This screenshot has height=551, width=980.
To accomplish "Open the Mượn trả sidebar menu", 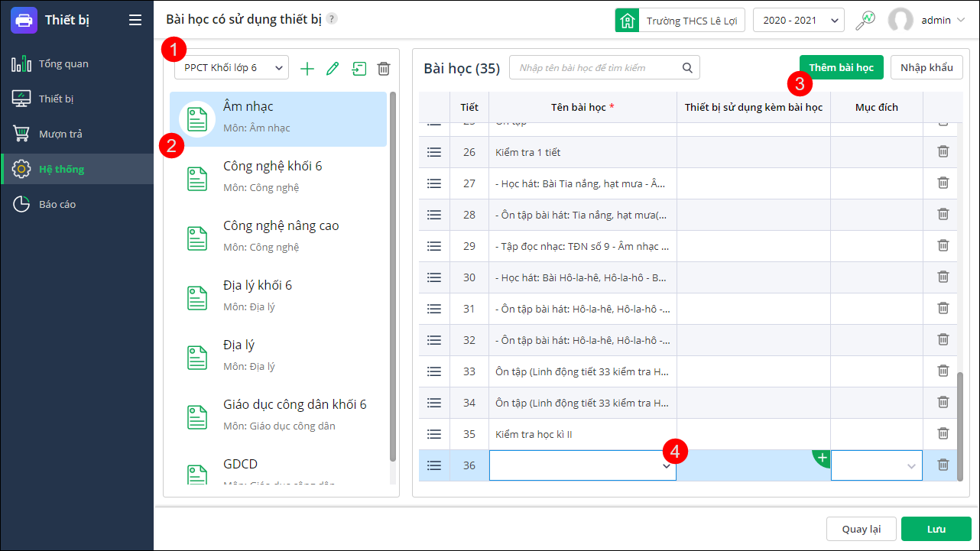I will click(x=60, y=134).
